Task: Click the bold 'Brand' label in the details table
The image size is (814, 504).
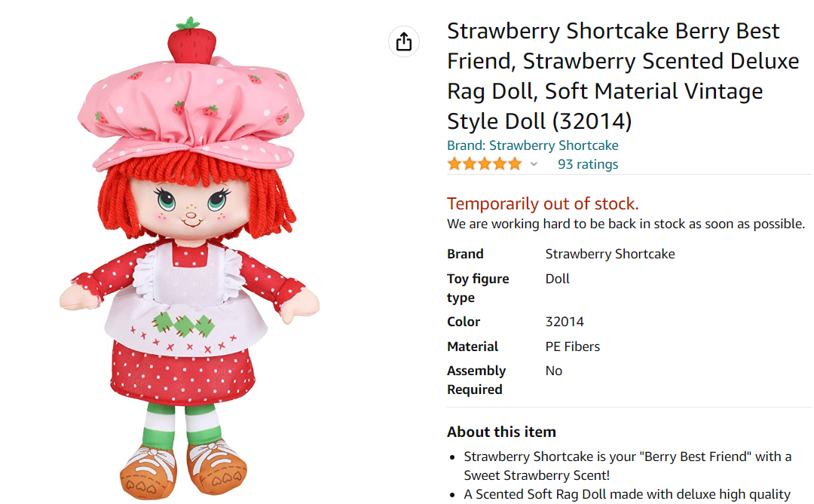Action: click(x=465, y=254)
